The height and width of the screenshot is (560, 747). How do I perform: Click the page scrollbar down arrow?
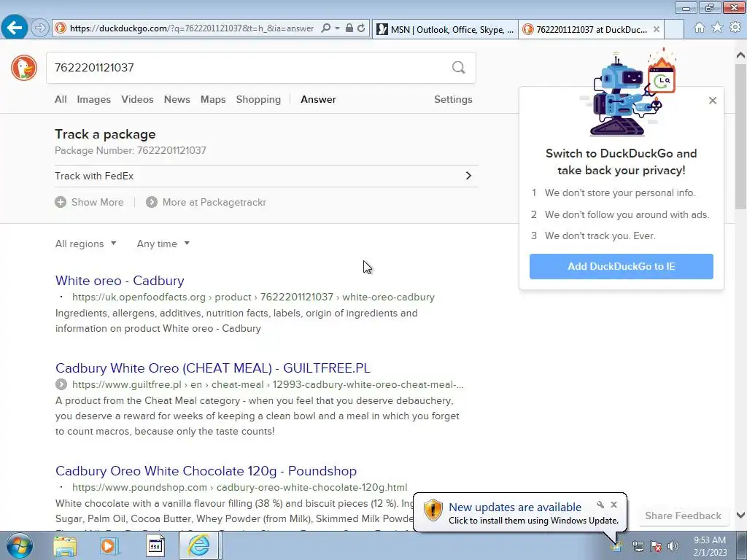(740, 515)
